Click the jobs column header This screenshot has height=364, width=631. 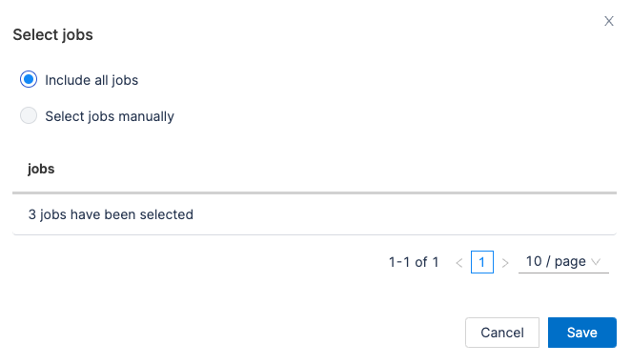(41, 169)
